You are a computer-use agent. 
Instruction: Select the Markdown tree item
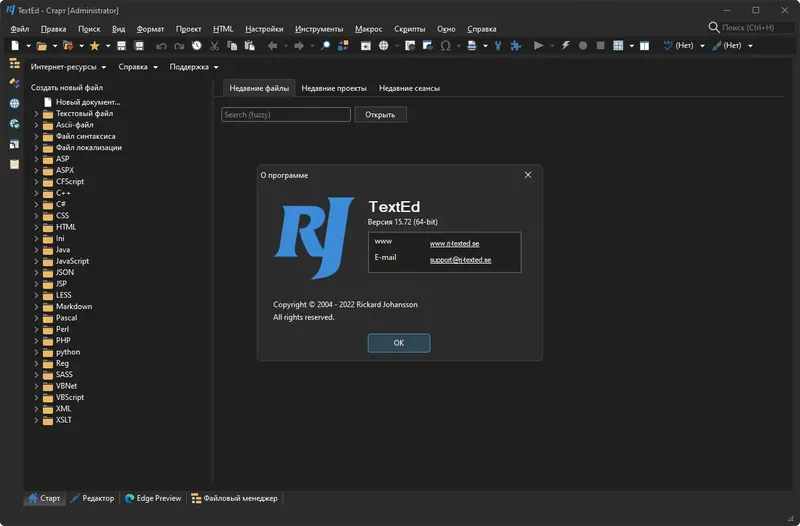pyautogui.click(x=74, y=307)
